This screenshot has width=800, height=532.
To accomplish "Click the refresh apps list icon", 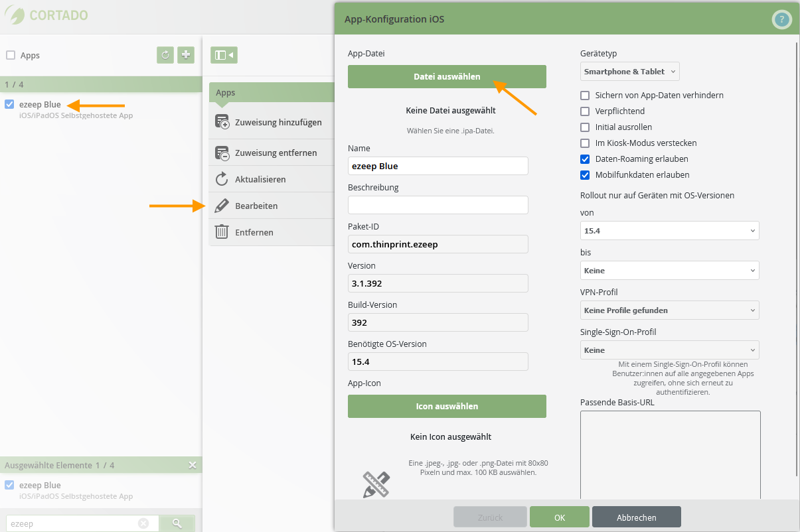I will point(165,55).
